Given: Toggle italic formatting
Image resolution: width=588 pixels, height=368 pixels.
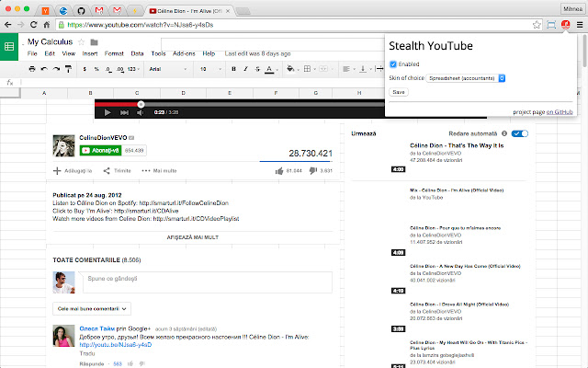Looking at the screenshot, I should 245,69.
